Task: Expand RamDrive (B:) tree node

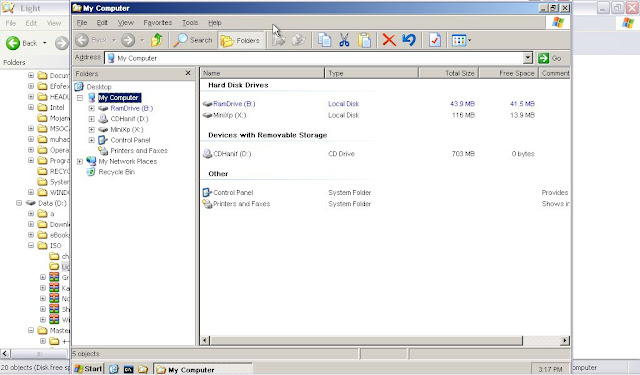Action: point(91,108)
